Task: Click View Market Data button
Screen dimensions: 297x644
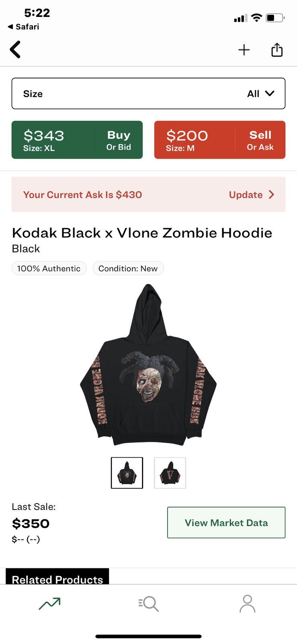Action: [226, 522]
